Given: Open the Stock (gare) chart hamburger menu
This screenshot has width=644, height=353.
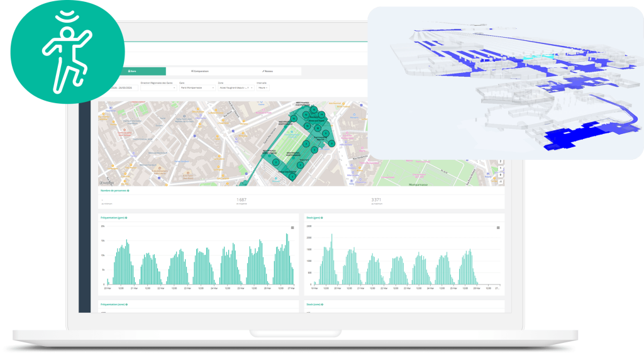Looking at the screenshot, I should pyautogui.click(x=498, y=227).
